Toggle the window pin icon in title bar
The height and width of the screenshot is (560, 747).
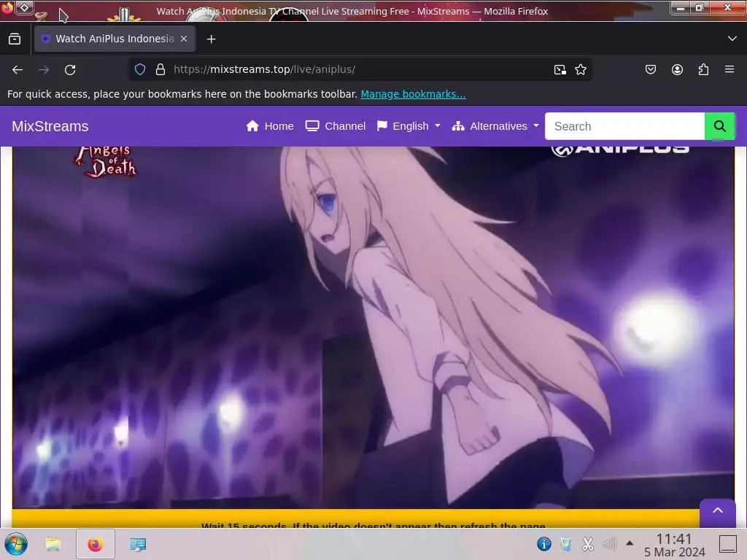point(25,7)
